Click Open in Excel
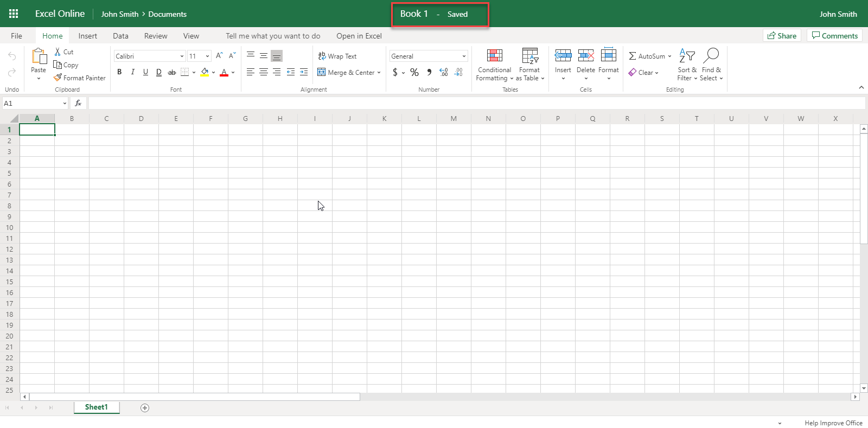The height and width of the screenshot is (428, 868). (359, 36)
